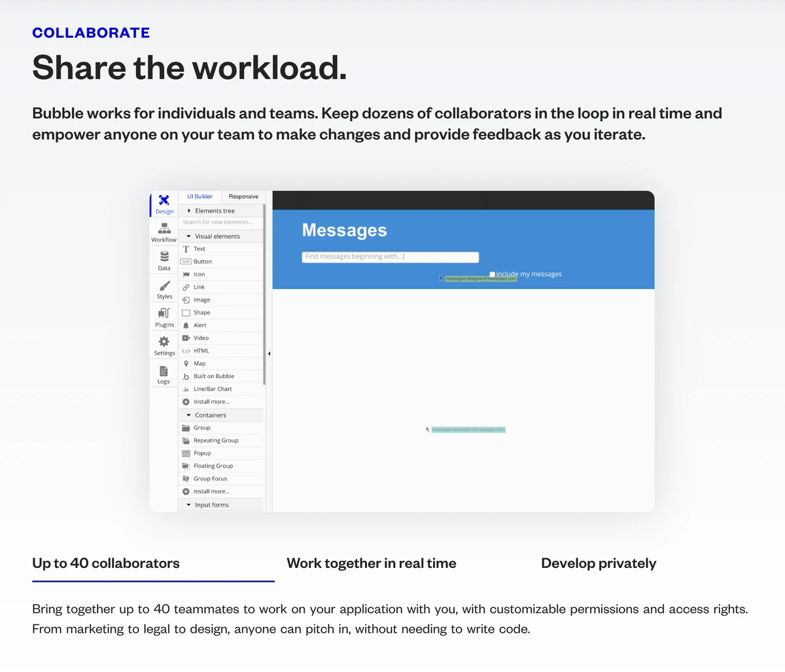
Task: Click the messages-designer collaborator cursor label
Action: (x=481, y=279)
